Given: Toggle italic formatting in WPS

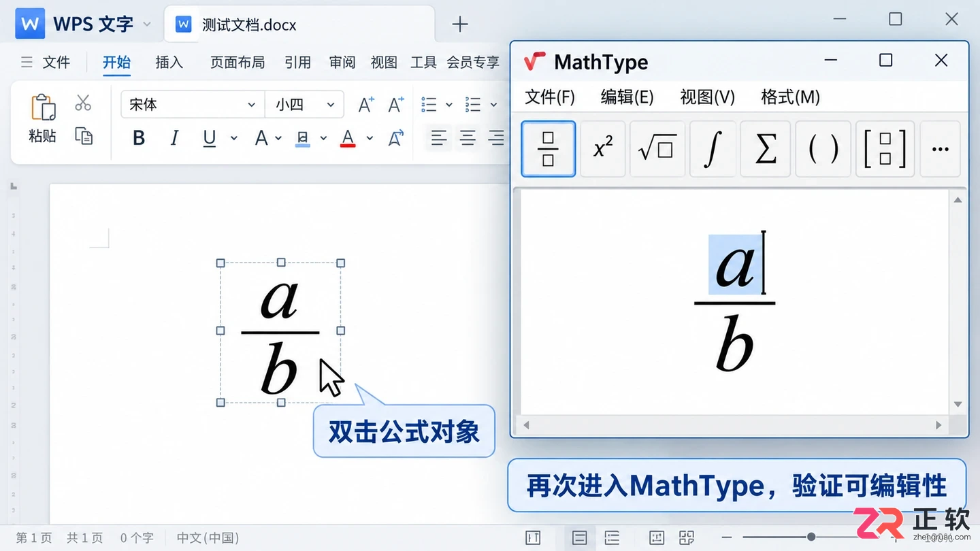Looking at the screenshot, I should coord(174,138).
